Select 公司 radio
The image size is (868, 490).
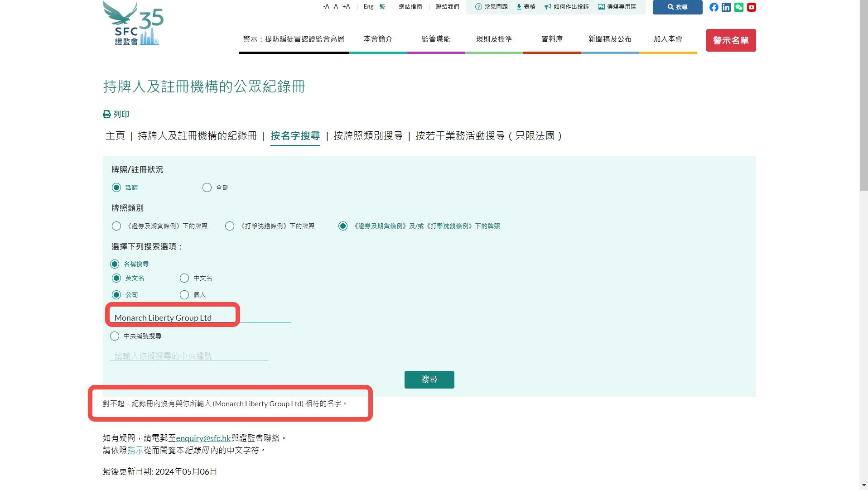click(116, 295)
